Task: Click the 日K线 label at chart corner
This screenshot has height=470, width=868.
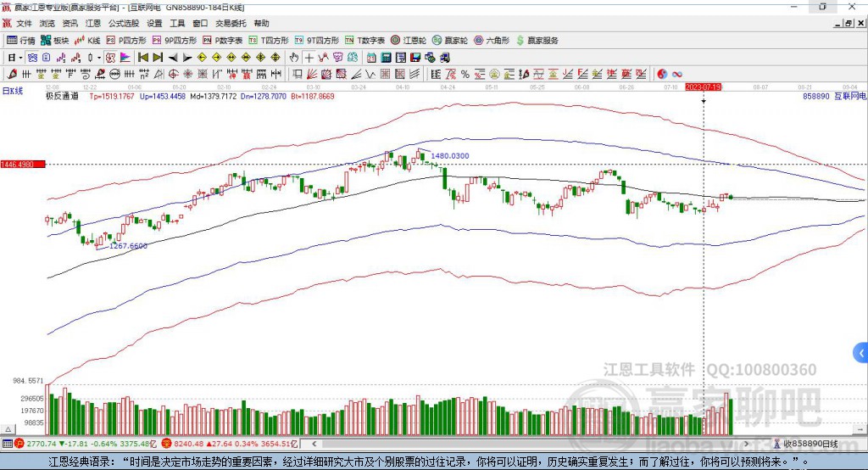Action: pos(12,91)
